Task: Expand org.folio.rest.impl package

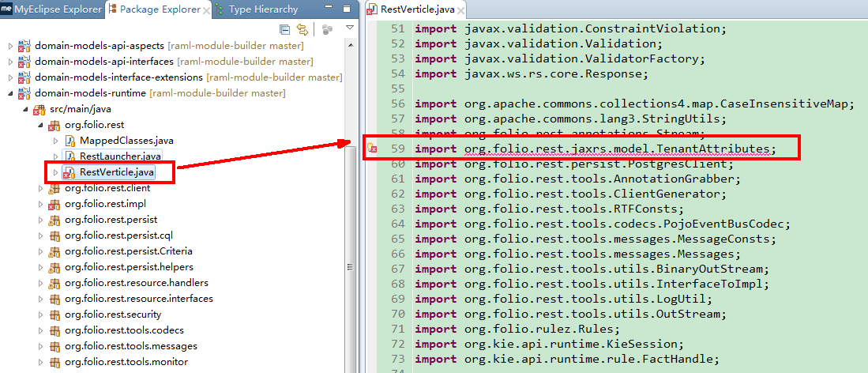Action: (39, 204)
